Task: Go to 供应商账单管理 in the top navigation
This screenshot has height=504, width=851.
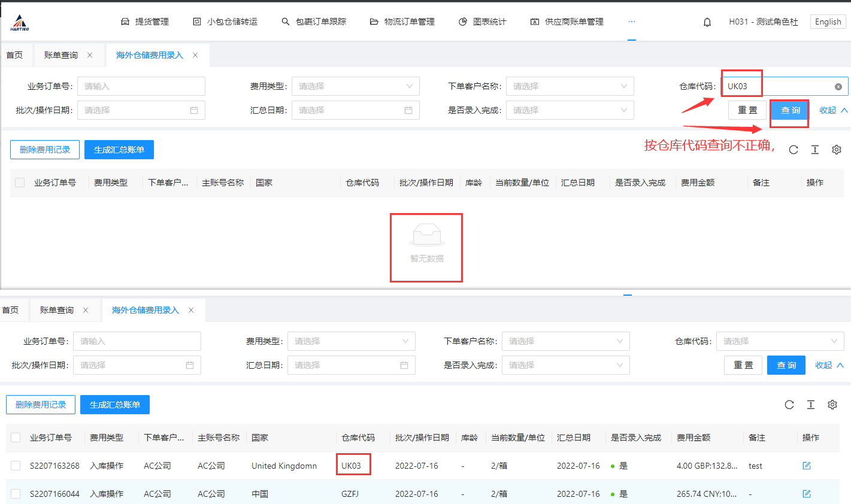Action: (x=567, y=22)
